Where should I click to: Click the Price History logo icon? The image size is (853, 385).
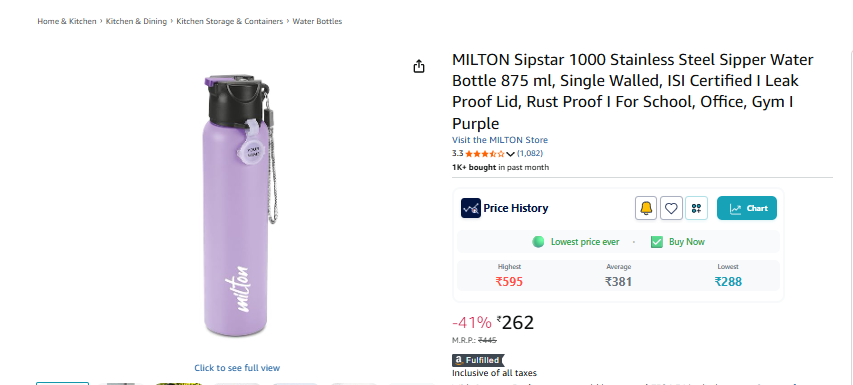point(471,208)
